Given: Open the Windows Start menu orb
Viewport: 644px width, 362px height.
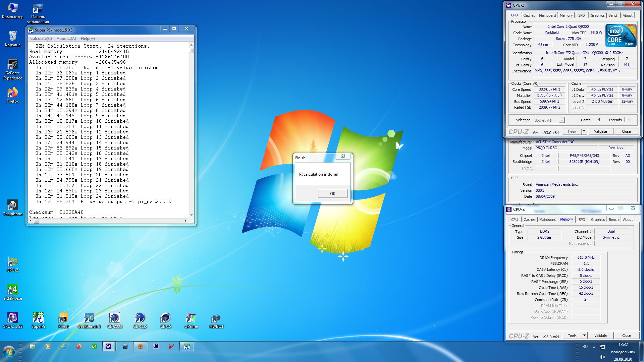Looking at the screenshot, I should tap(9, 352).
